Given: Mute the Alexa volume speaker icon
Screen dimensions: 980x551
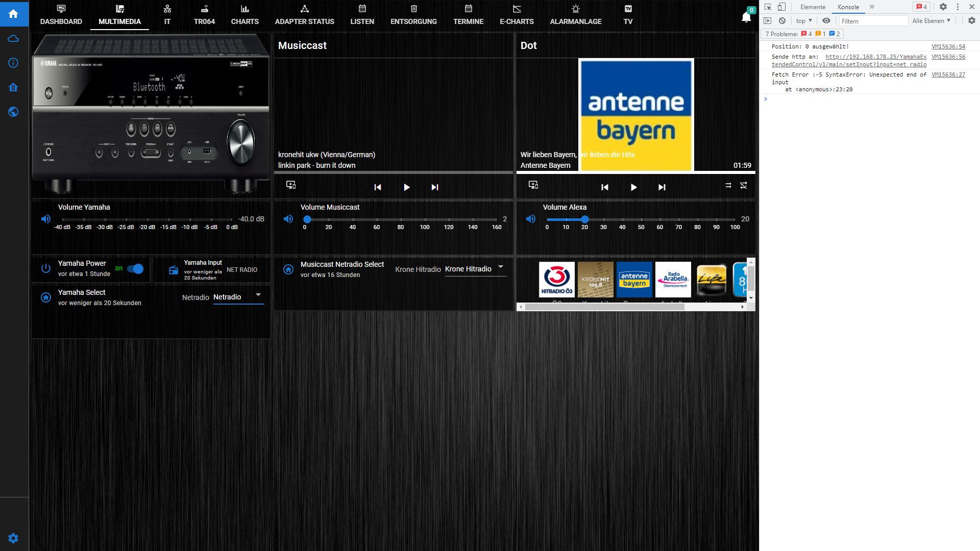Looking at the screenshot, I should pyautogui.click(x=531, y=219).
